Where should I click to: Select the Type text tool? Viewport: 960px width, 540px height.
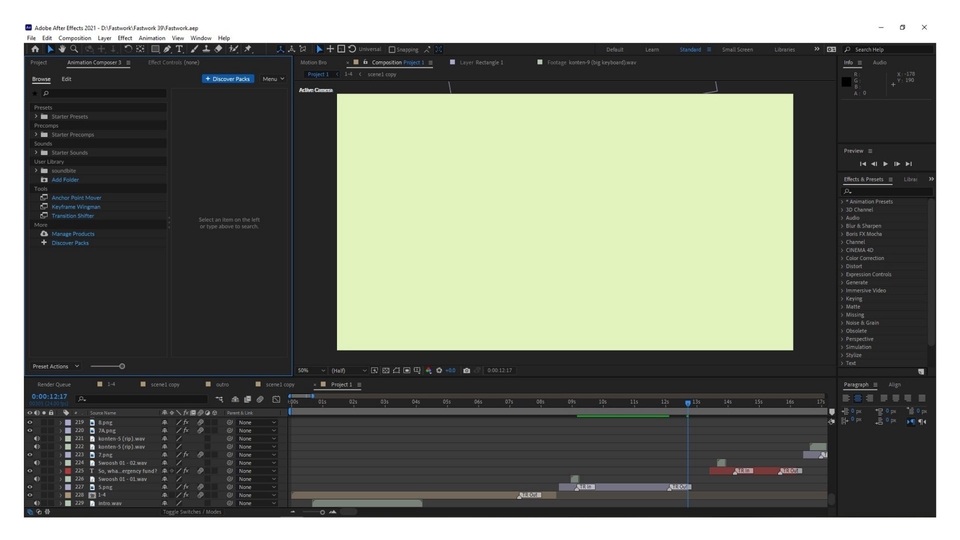[179, 49]
